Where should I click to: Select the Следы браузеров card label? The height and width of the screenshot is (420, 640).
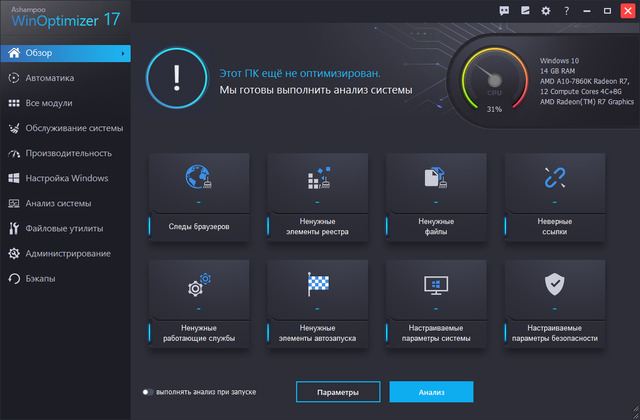click(x=199, y=227)
